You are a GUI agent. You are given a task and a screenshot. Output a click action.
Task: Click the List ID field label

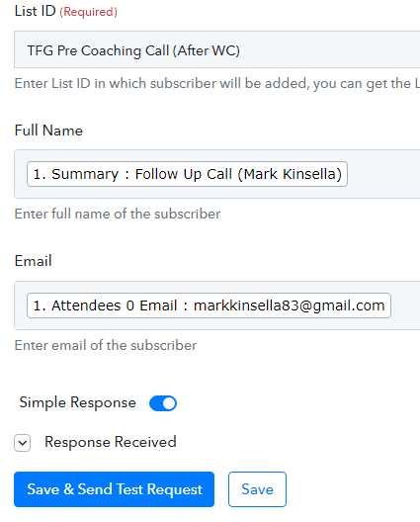(x=36, y=11)
